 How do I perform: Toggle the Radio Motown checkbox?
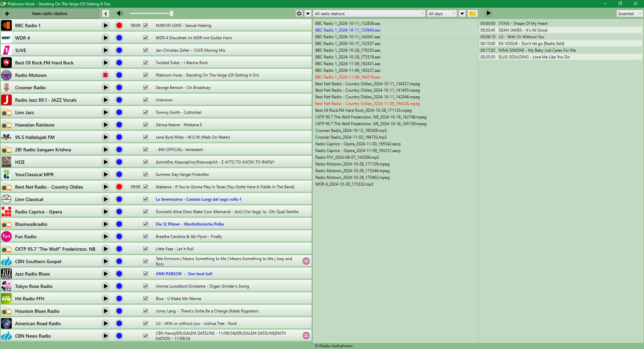pos(146,75)
